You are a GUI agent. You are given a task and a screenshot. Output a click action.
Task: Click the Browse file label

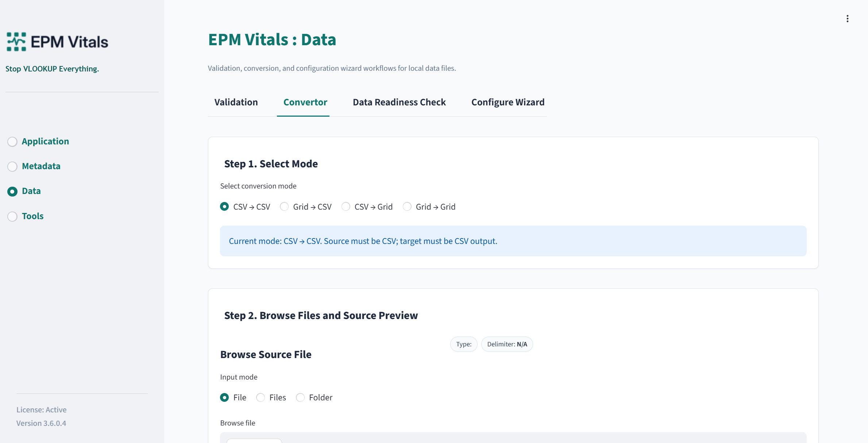coord(238,423)
